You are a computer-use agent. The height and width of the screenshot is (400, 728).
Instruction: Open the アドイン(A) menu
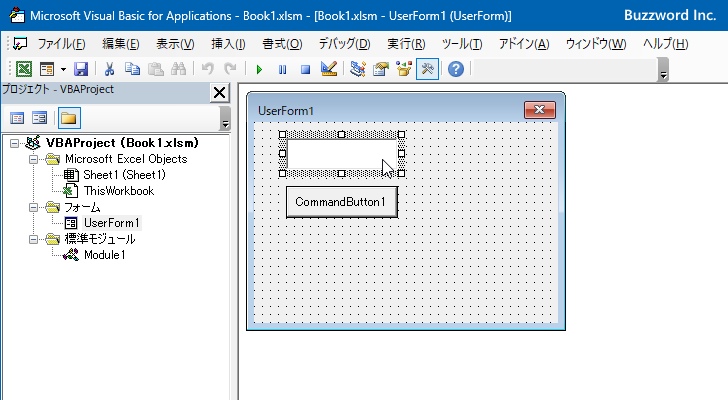(524, 44)
